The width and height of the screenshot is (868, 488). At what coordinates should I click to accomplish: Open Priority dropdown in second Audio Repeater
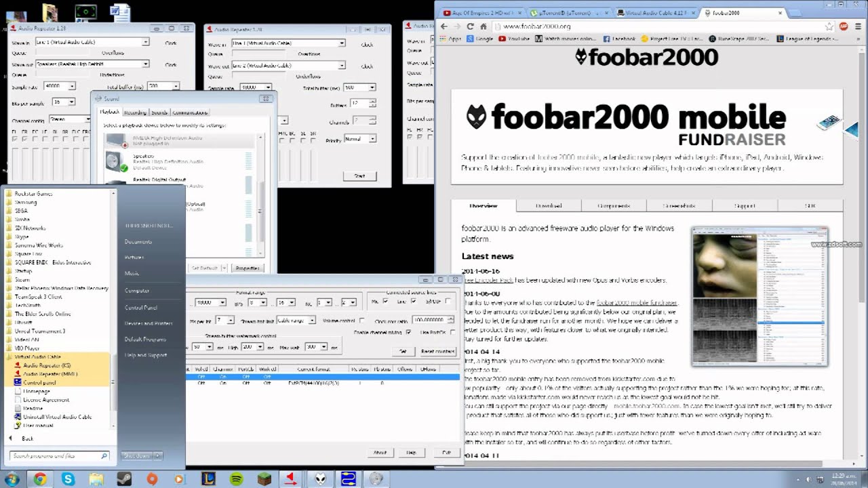coord(359,139)
